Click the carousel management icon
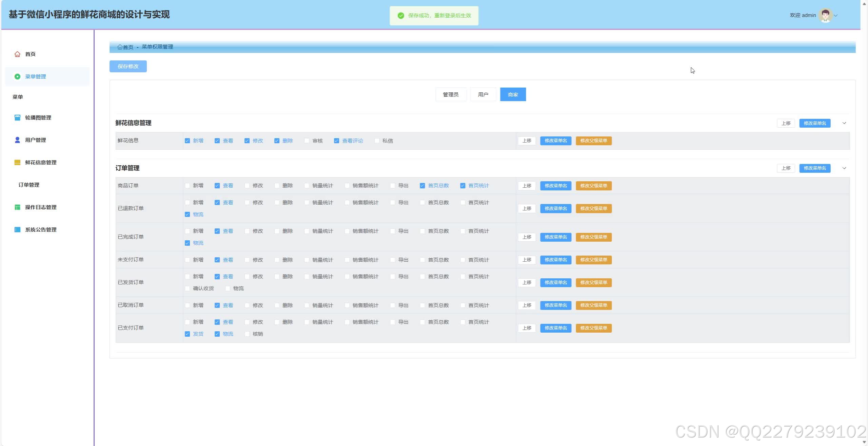Screen dimensions: 868x446 (x=17, y=118)
